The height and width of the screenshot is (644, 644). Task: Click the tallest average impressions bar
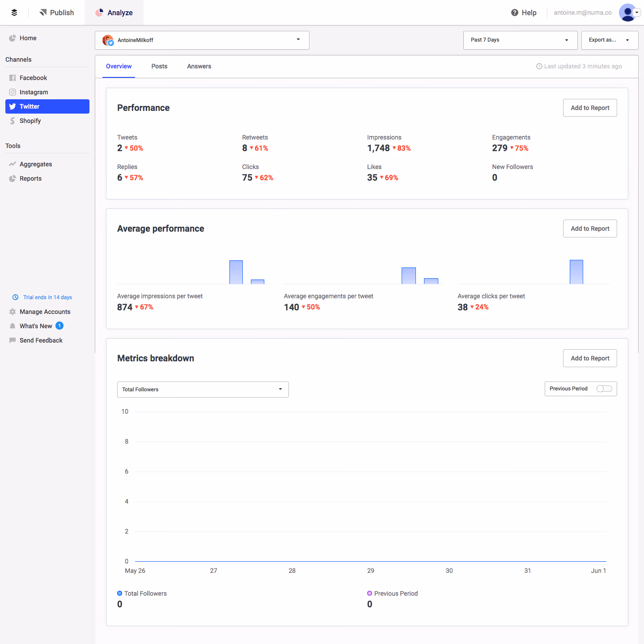coord(236,272)
